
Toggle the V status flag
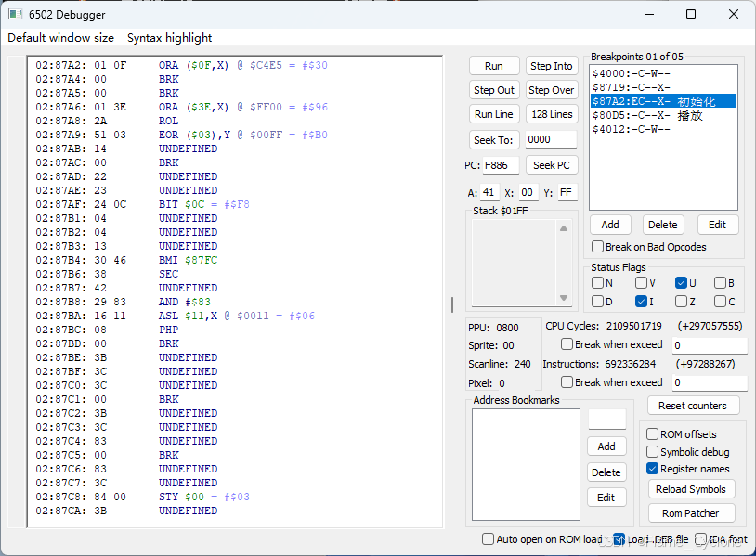(641, 283)
